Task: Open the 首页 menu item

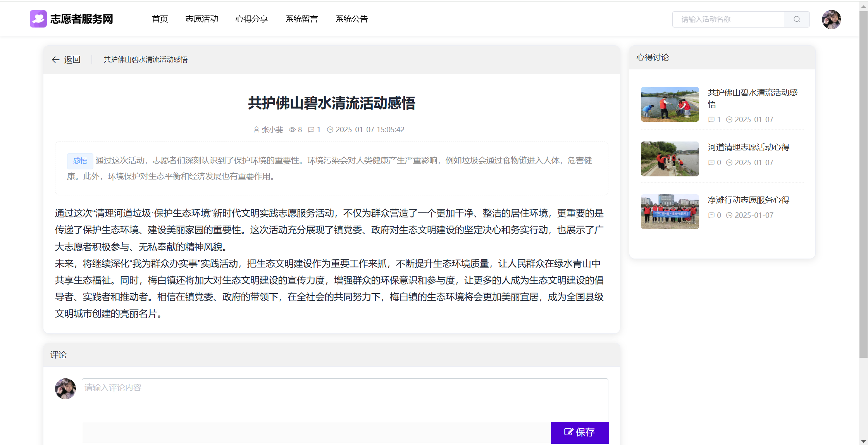Action: (x=160, y=19)
